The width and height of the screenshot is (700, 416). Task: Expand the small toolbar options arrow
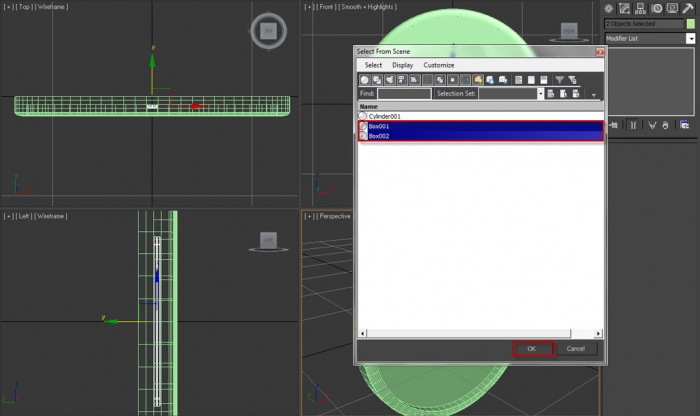click(x=594, y=95)
